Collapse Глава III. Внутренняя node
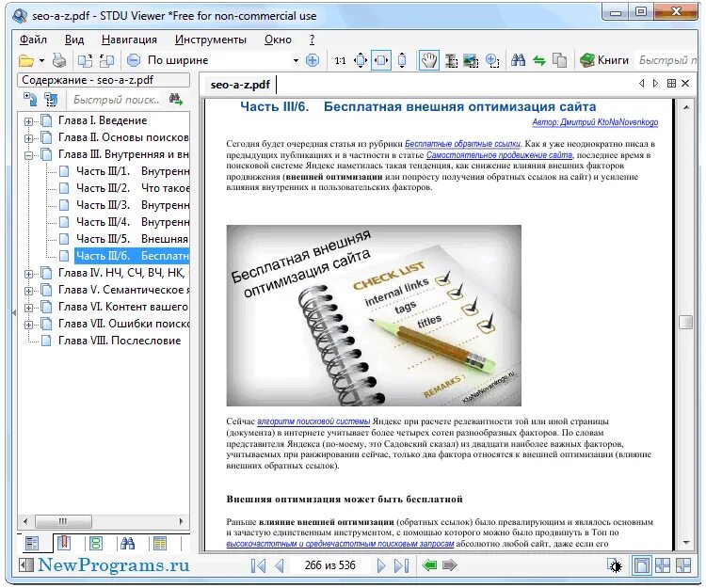Image resolution: width=706 pixels, height=588 pixels. coord(28,155)
